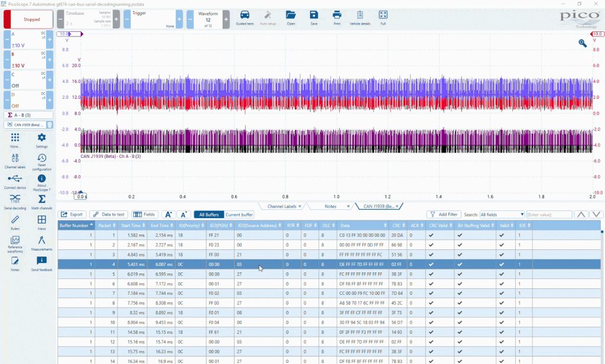The image size is (605, 364).
Task: Open Math channels sigma icon
Action: [42, 199]
